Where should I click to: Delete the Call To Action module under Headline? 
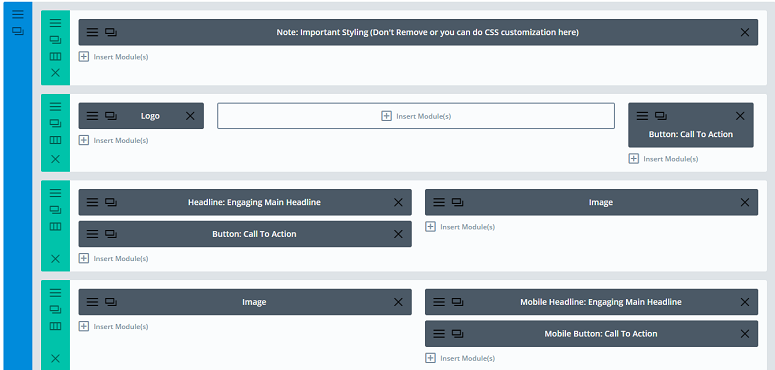(x=398, y=234)
